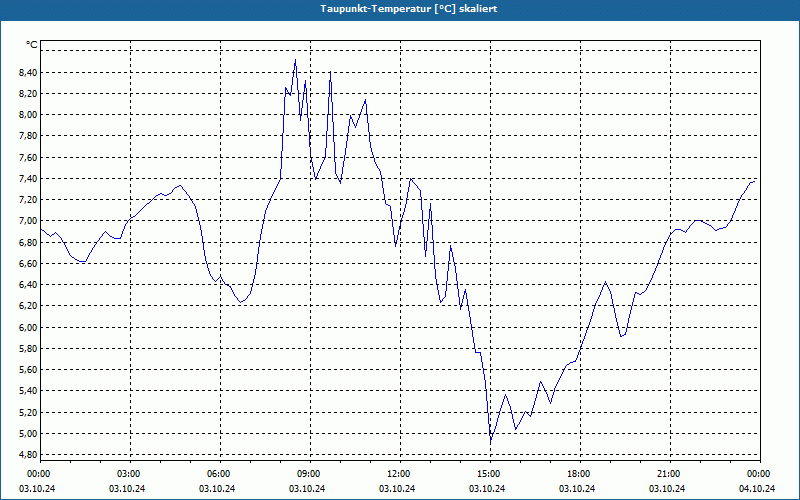Click the 4,80 y-axis label

point(28,455)
